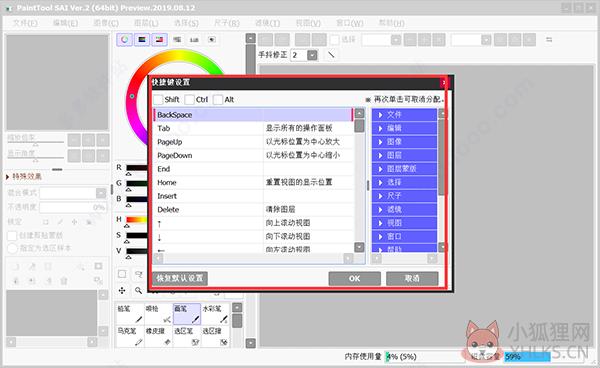The image size is (600, 368).
Task: Toggle the RGB slider panel icon
Action: (142, 39)
